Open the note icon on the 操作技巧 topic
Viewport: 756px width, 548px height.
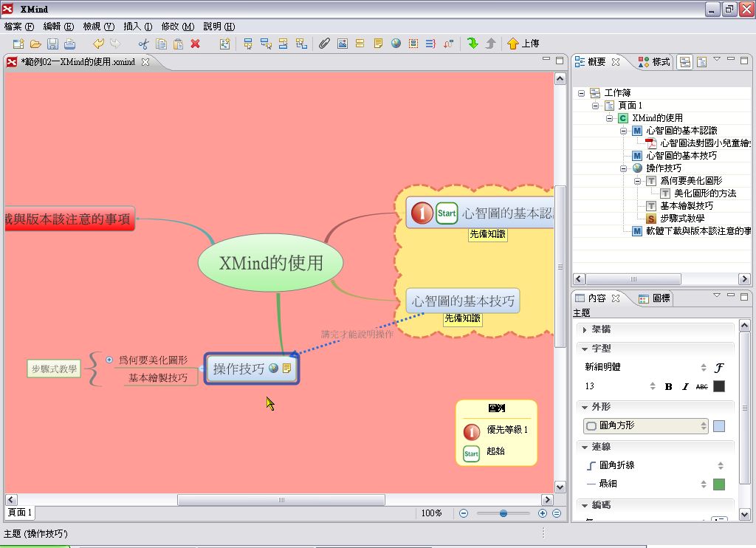[x=287, y=368]
